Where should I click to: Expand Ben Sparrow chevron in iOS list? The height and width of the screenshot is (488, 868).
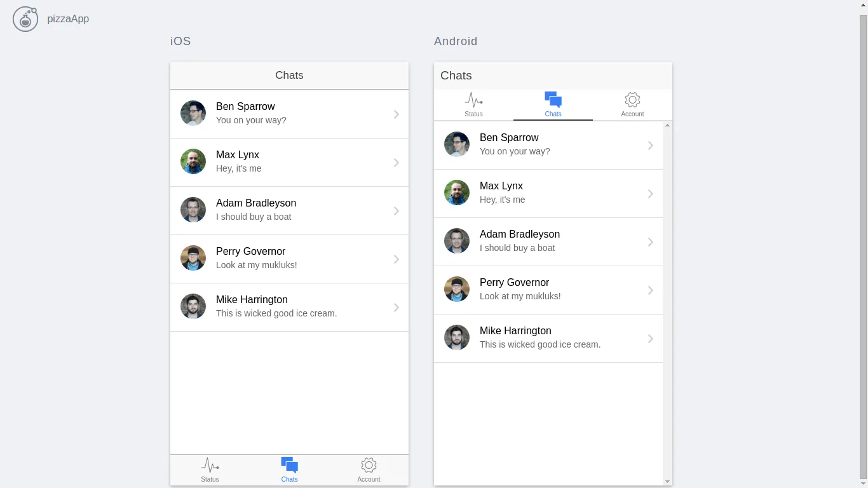[x=396, y=114]
